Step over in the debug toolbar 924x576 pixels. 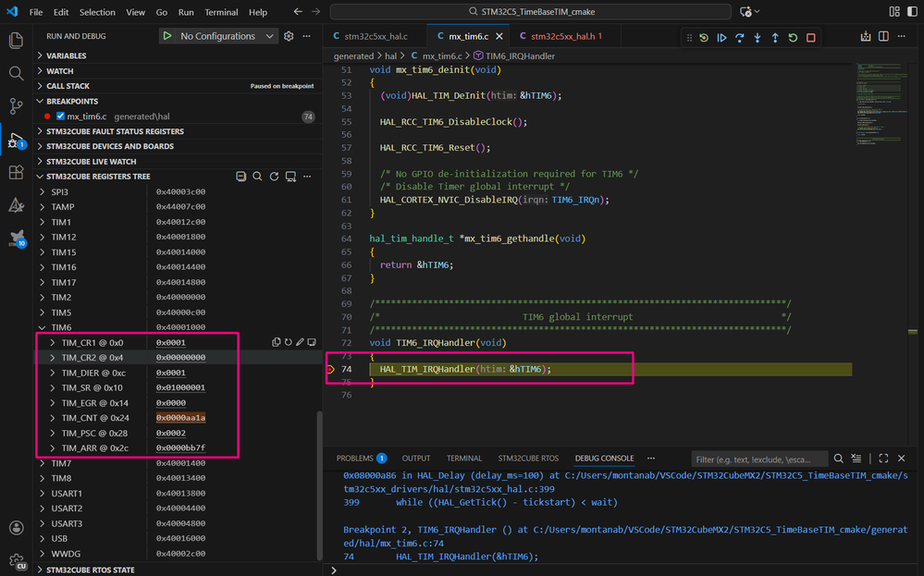pos(739,38)
